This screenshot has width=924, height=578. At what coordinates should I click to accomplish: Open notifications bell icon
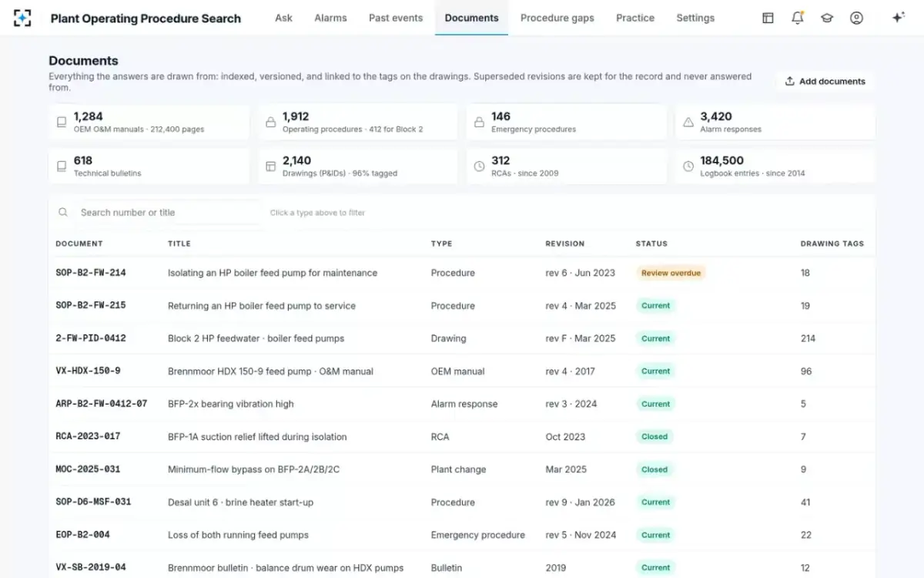tap(798, 18)
